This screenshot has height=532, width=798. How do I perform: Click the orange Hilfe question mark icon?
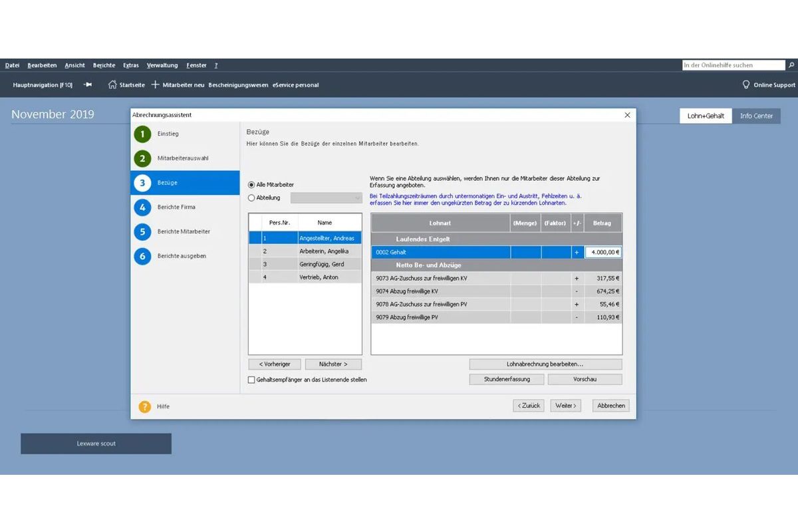[145, 406]
